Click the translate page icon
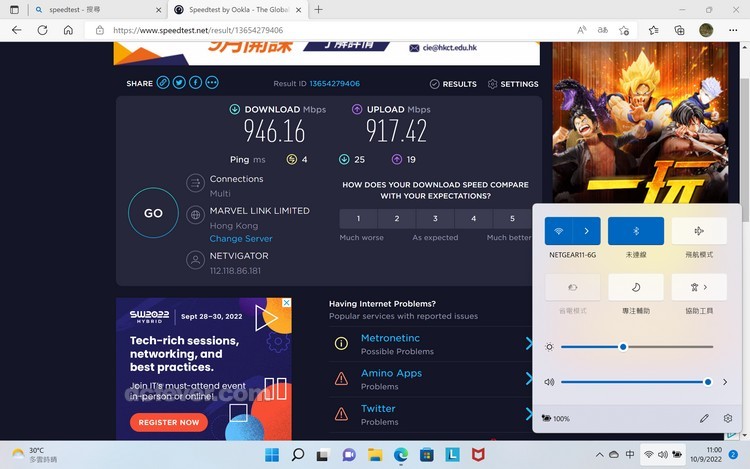 click(603, 30)
